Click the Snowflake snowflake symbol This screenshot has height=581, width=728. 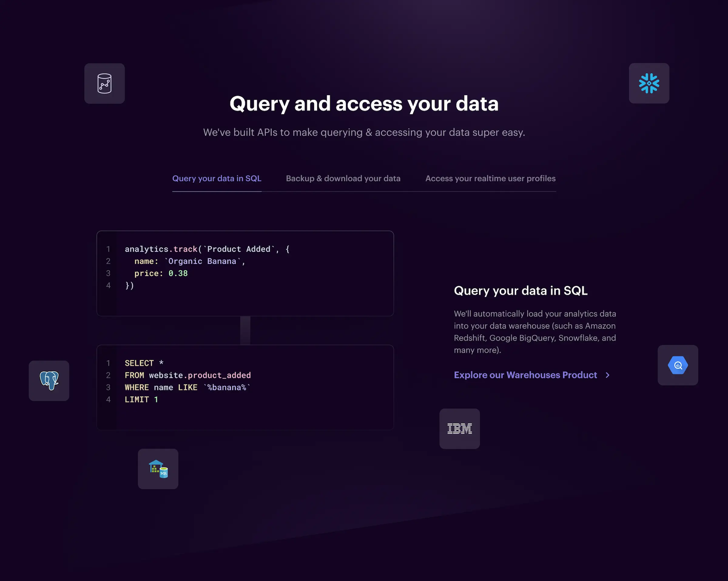click(649, 83)
